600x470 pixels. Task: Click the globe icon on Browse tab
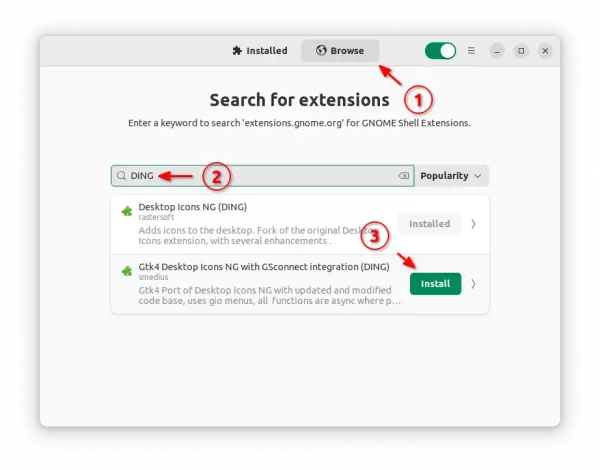(321, 50)
